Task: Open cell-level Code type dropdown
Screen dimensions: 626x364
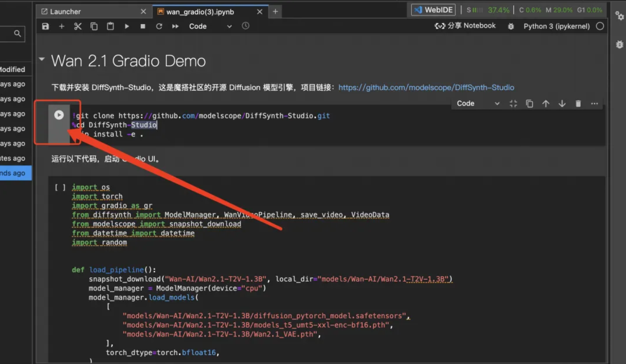Action: tap(478, 103)
